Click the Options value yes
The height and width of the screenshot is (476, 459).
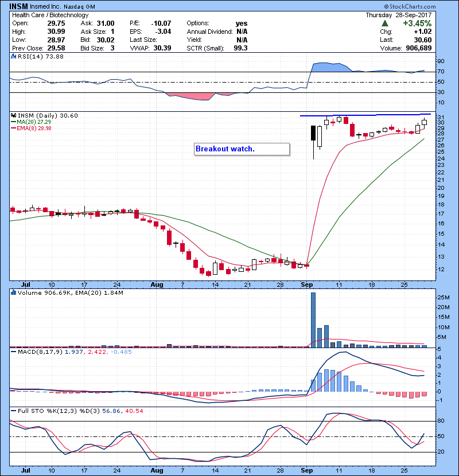coord(242,24)
